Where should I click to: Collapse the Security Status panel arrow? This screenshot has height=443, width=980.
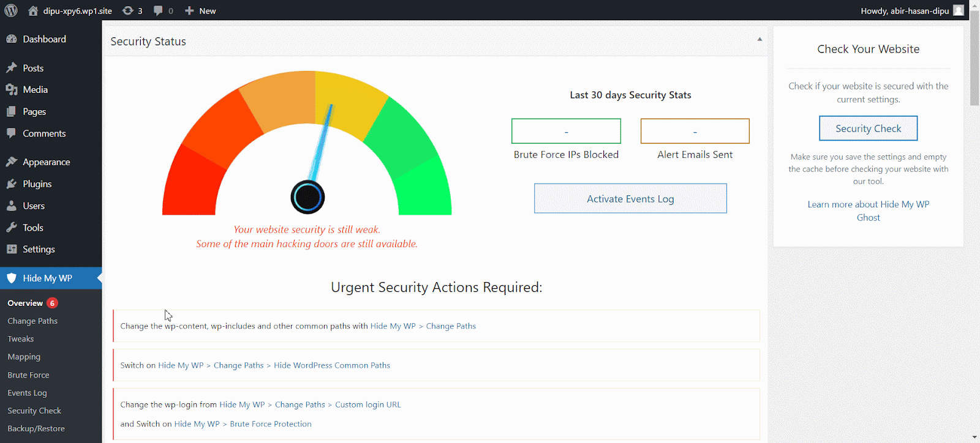click(759, 39)
